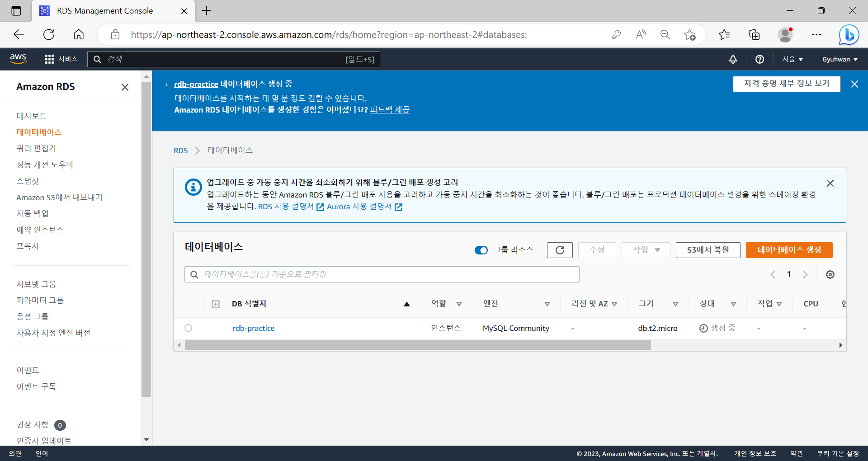This screenshot has width=868, height=461.
Task: Click the sidebar vertical scrollbar
Action: coord(146,239)
